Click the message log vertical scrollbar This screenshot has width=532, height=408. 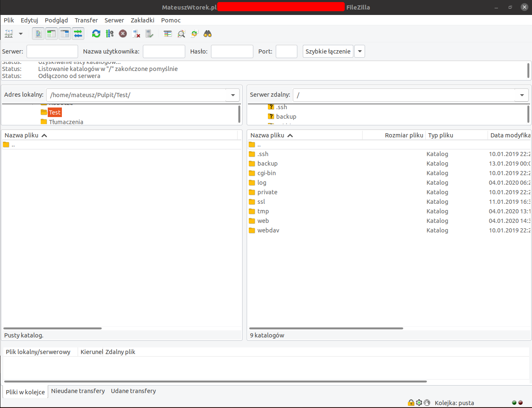coord(528,71)
